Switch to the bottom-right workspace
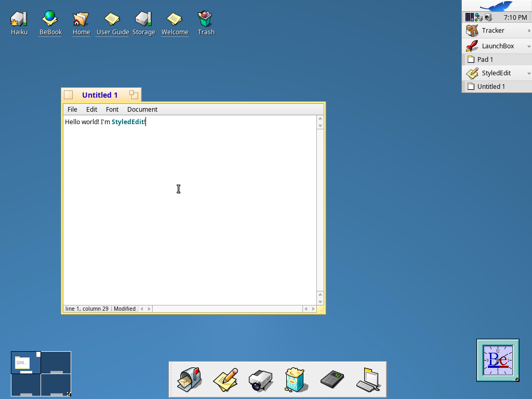Viewport: 532px width, 399px height. pos(56,385)
